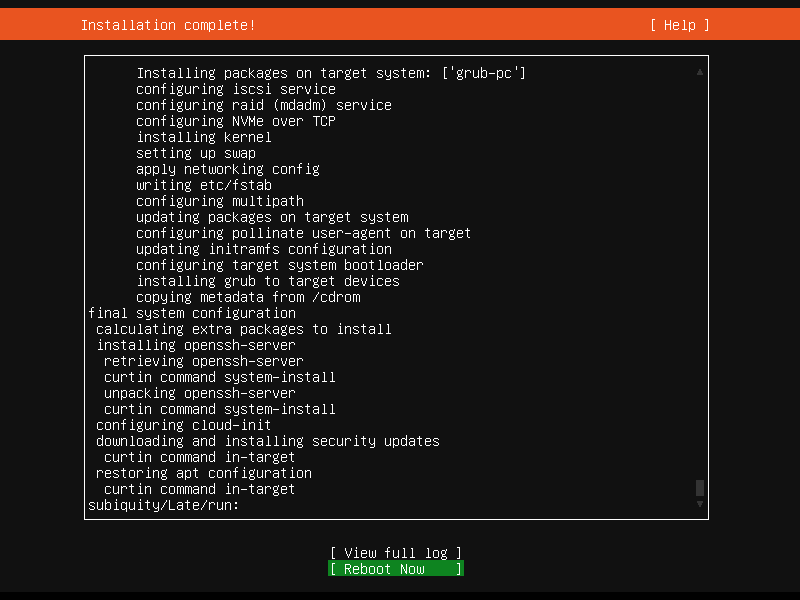Open the Help menu in the header
800x600 pixels.
[679, 25]
